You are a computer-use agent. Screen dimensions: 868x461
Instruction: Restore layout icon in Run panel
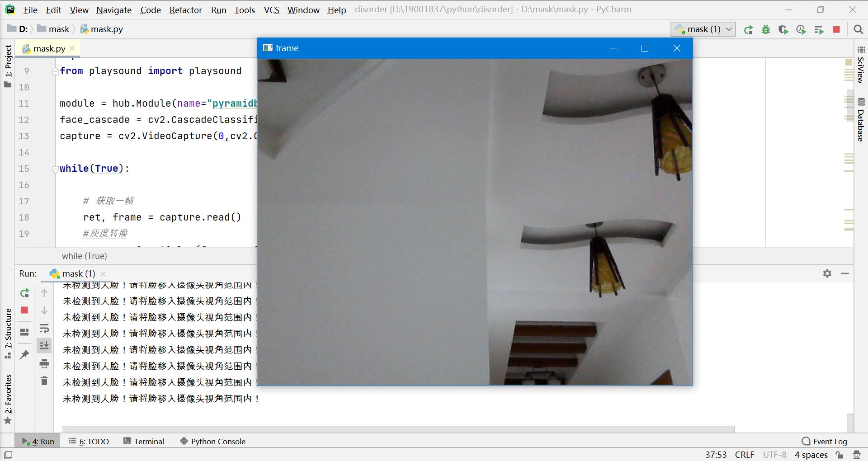[x=24, y=332]
